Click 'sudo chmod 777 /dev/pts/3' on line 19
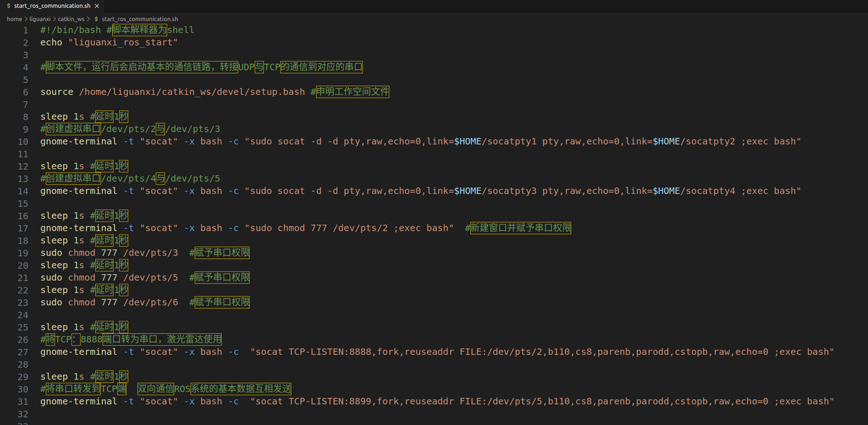The width and height of the screenshot is (868, 425). 109,253
